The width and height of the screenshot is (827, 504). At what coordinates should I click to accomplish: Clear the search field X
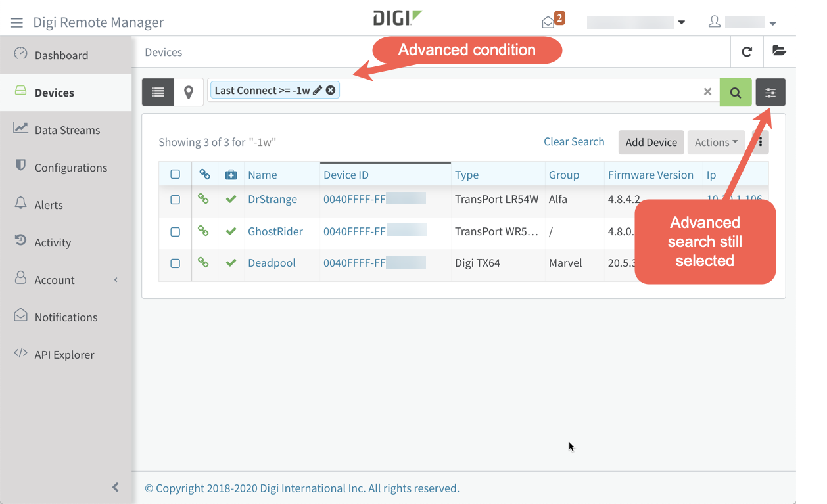point(707,92)
